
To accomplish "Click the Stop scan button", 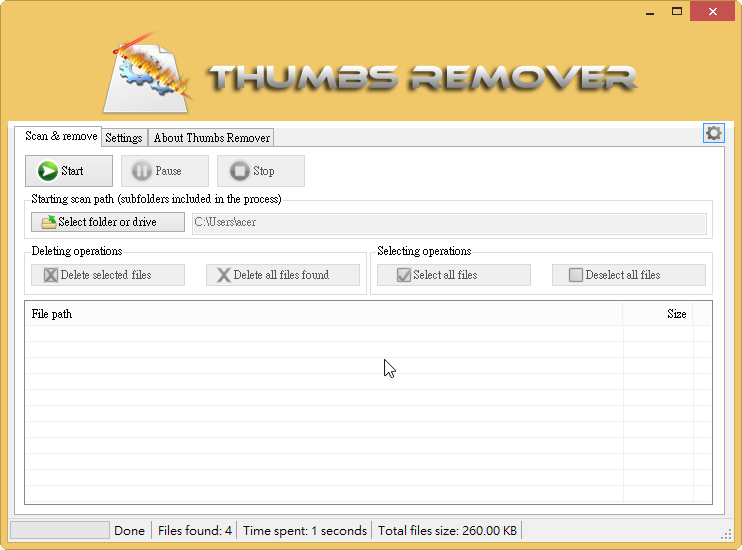I will (260, 171).
